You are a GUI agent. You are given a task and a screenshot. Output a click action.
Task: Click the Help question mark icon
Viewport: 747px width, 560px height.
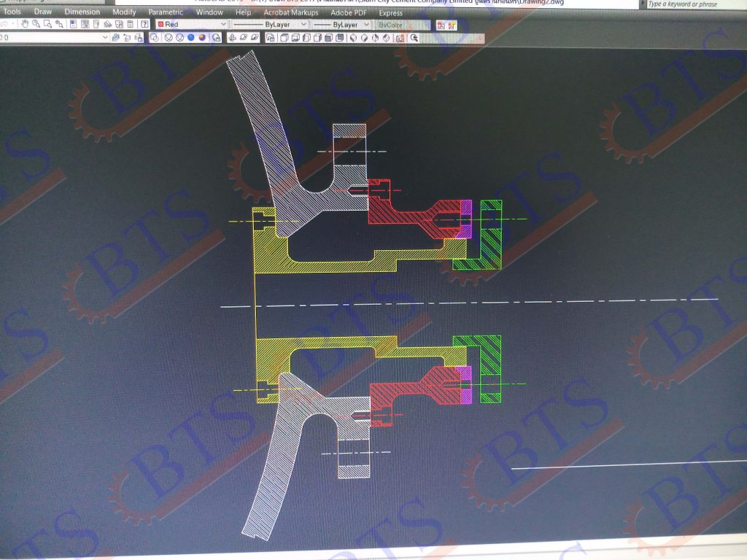pyautogui.click(x=144, y=24)
